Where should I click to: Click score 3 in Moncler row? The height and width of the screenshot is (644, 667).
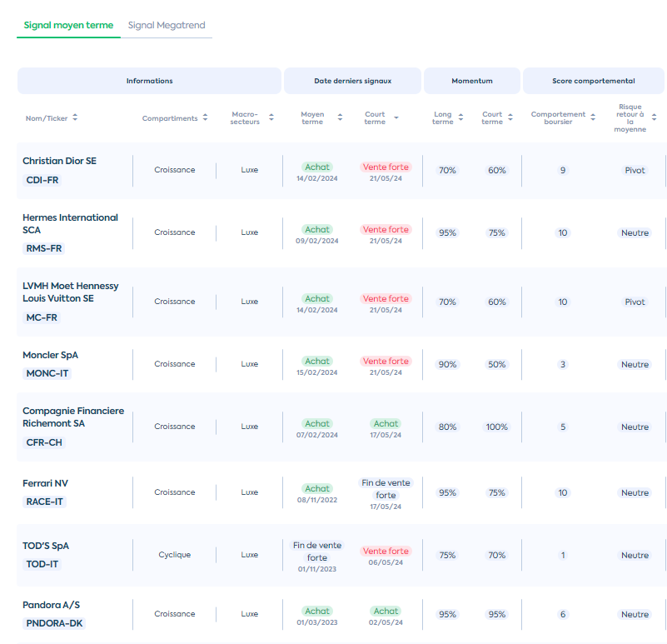tap(562, 364)
